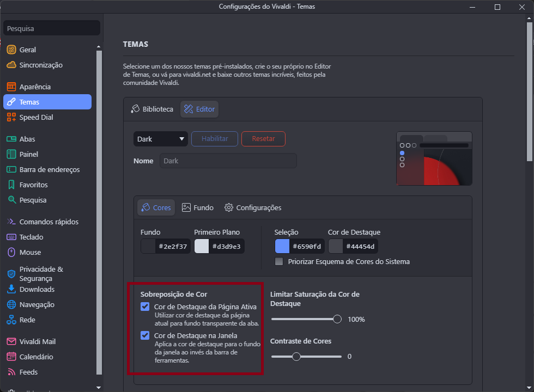Open Speed Dial settings label

(x=36, y=118)
